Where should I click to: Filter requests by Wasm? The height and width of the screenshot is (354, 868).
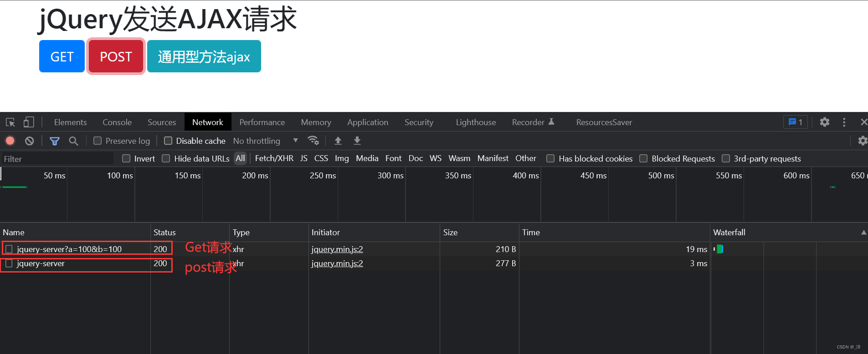tap(459, 158)
